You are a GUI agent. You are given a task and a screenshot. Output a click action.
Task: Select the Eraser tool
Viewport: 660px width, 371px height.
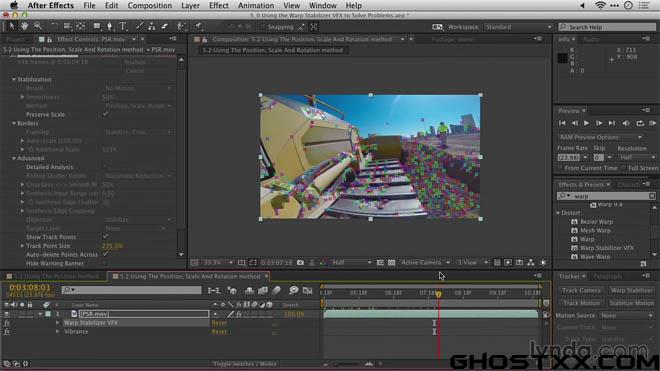[165, 26]
